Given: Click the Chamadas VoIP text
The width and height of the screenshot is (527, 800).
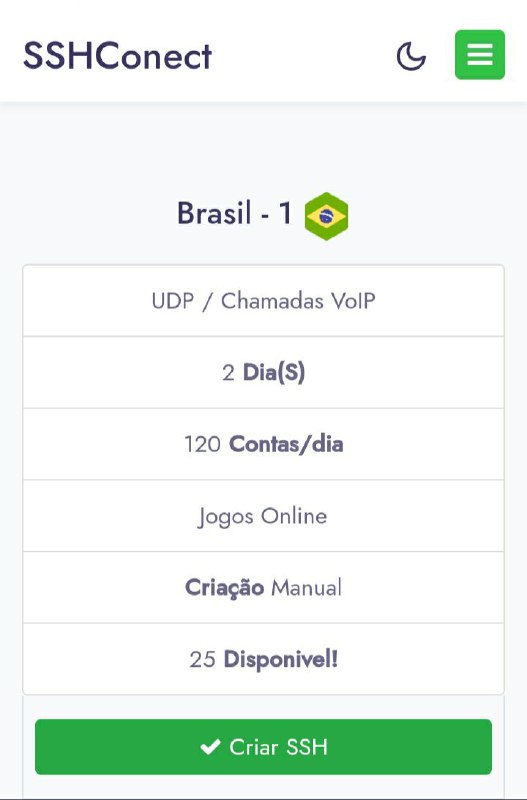Looking at the screenshot, I should (x=298, y=301).
